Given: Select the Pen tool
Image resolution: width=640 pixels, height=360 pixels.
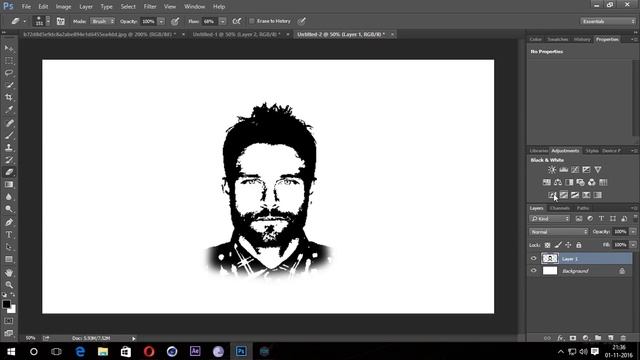Looking at the screenshot, I should point(9,222).
